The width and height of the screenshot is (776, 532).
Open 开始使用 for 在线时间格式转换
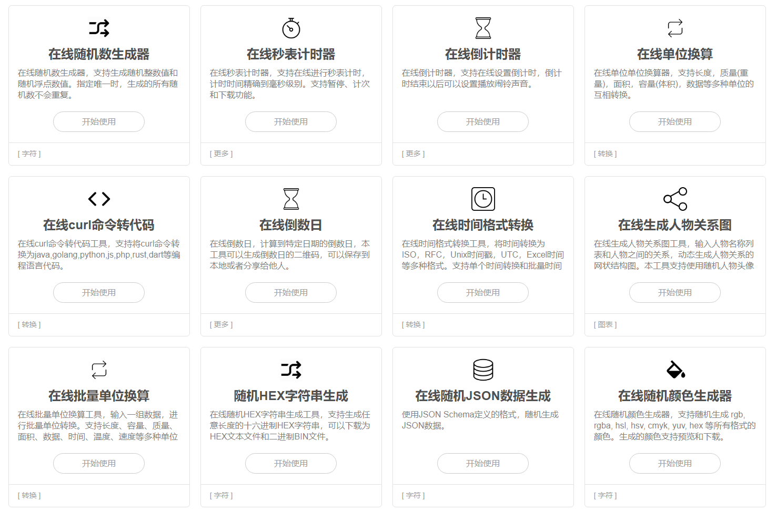[482, 292]
